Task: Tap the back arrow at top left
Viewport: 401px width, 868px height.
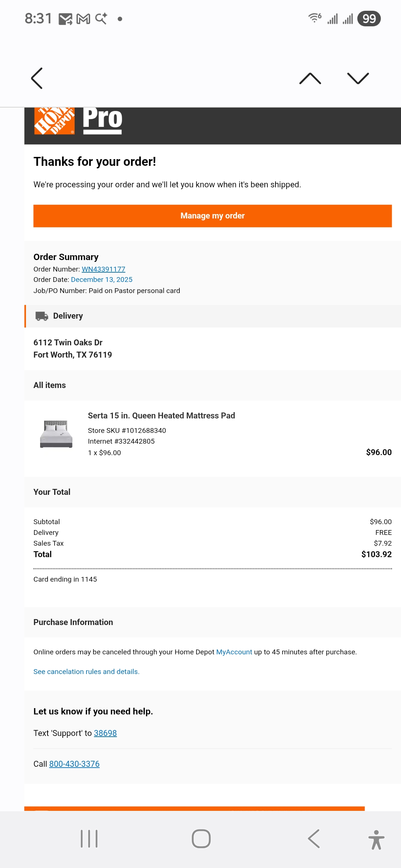Action: click(x=37, y=78)
